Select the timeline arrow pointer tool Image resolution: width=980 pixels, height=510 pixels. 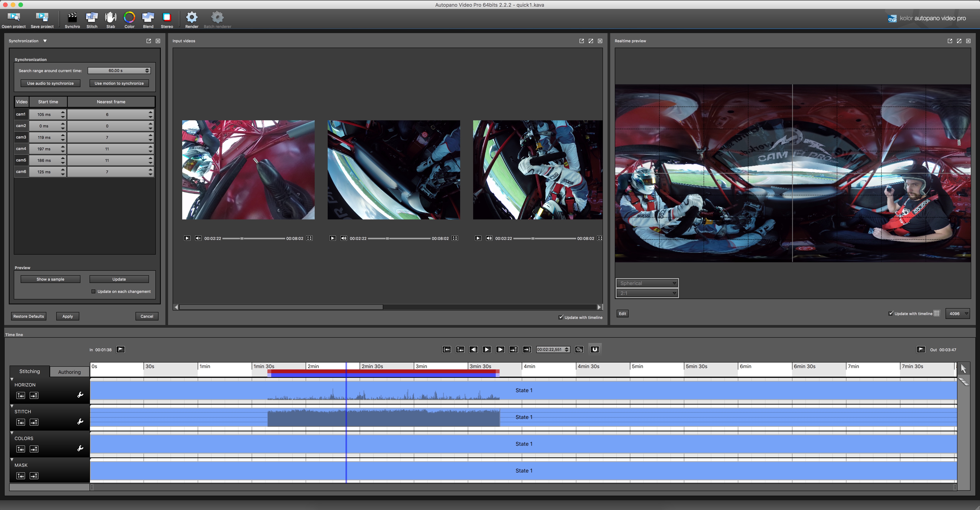[x=963, y=368]
